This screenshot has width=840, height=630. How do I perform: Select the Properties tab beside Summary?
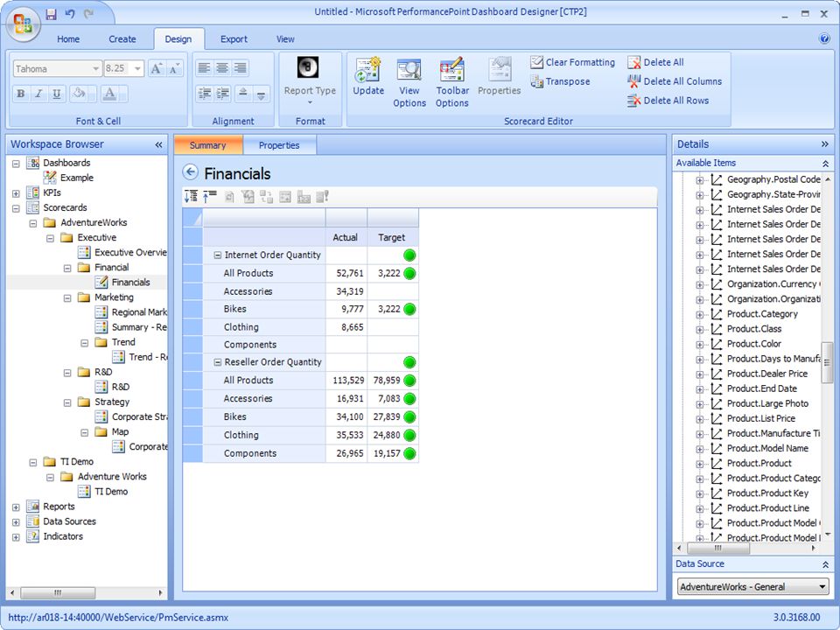tap(279, 145)
